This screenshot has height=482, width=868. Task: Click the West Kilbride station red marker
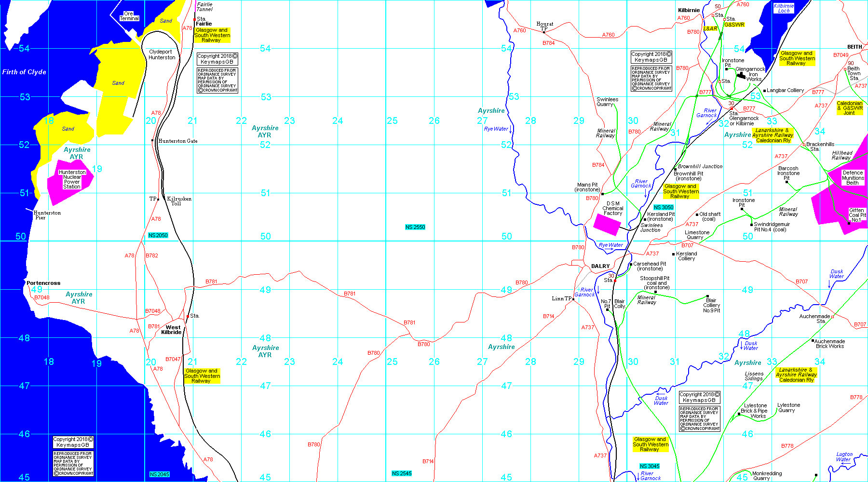188,317
